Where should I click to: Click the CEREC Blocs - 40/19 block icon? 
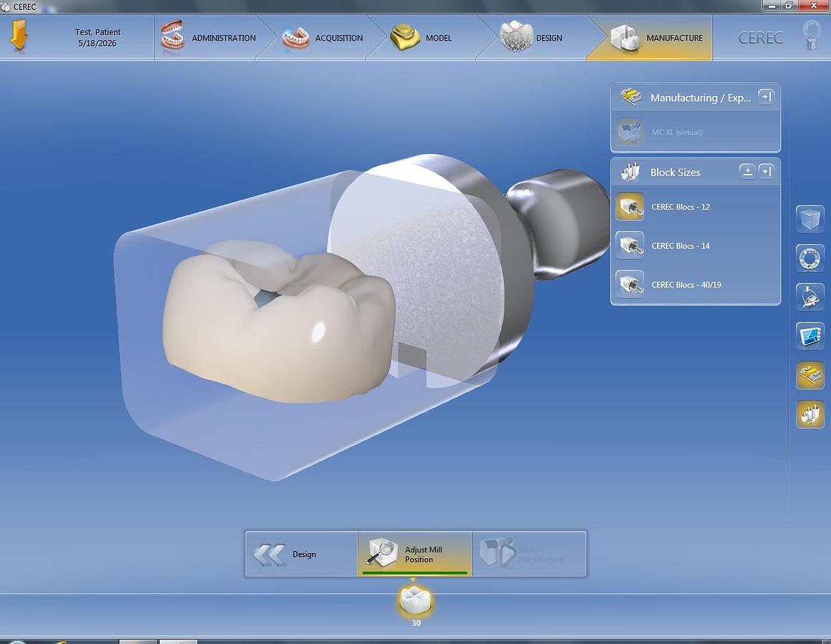[630, 284]
